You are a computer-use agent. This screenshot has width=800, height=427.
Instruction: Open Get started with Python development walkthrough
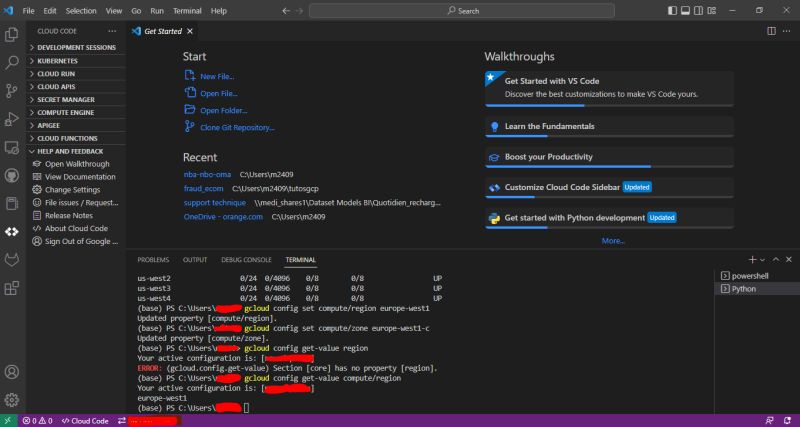(609, 218)
